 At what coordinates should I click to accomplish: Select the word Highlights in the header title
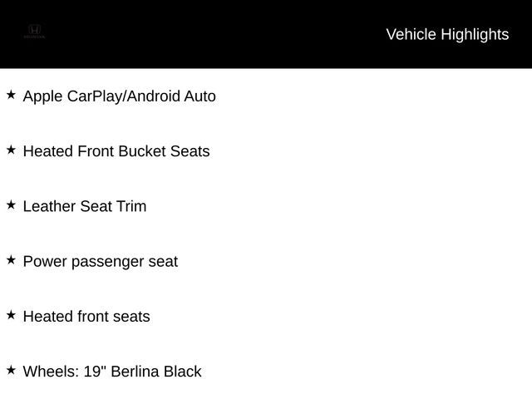(x=475, y=35)
